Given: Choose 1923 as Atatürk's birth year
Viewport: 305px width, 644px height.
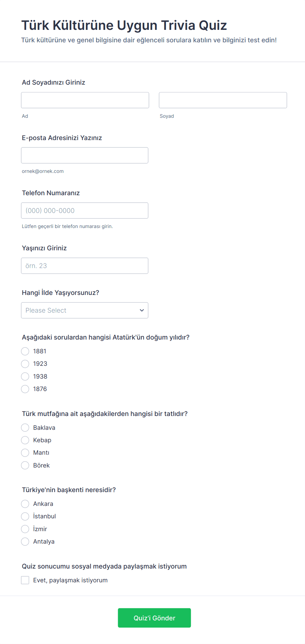Looking at the screenshot, I should [25, 364].
